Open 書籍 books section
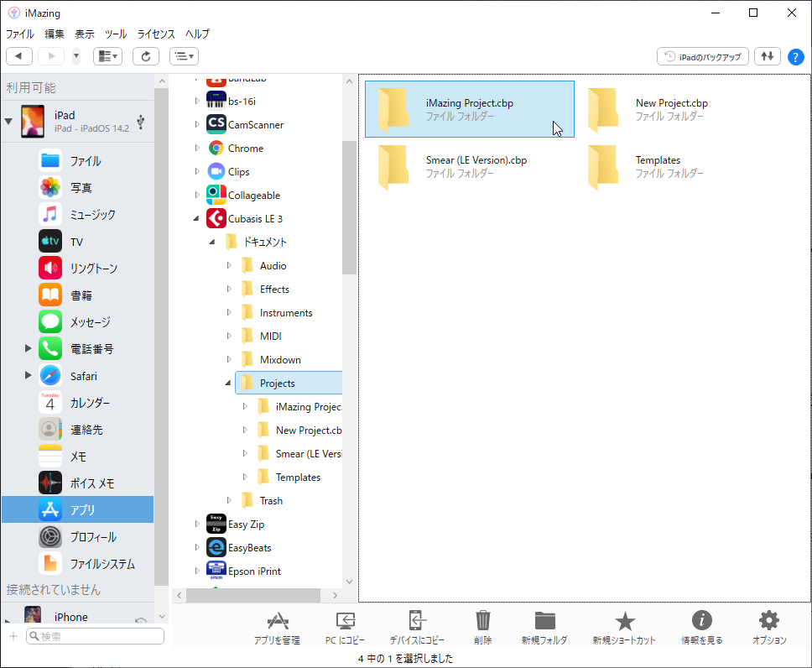 [x=78, y=295]
